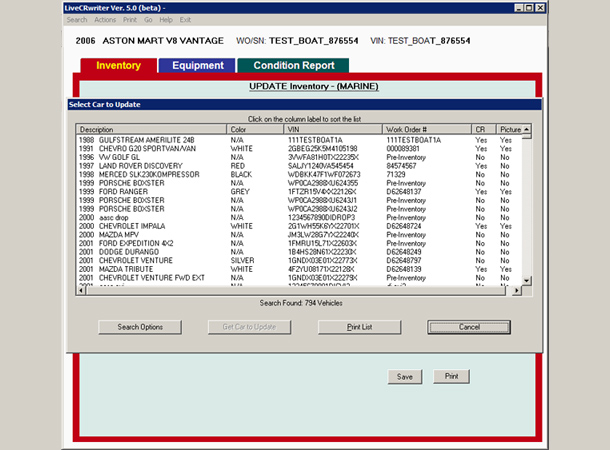Click the horizontal scroll right arrow
The height and width of the screenshot is (450, 610).
point(517,291)
